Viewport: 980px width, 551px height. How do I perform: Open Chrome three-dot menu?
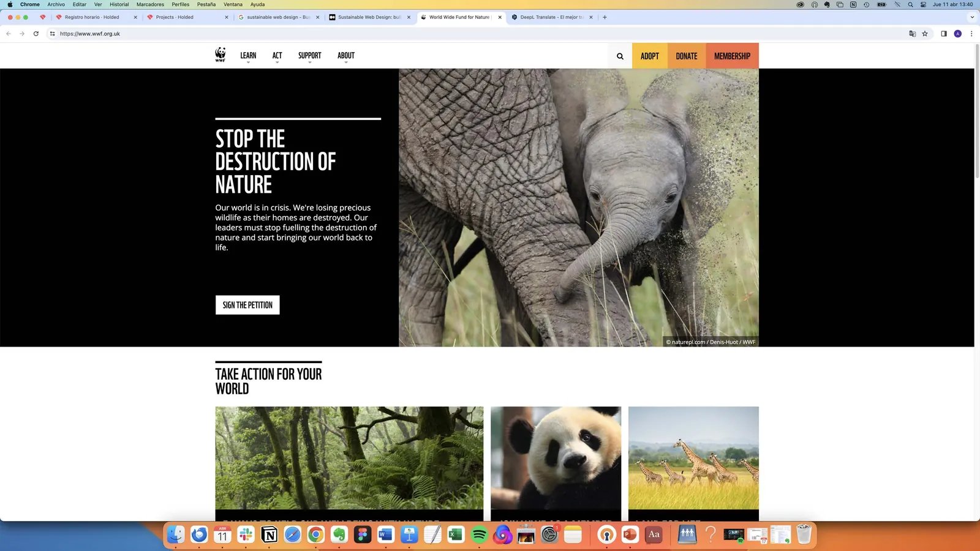point(971,34)
